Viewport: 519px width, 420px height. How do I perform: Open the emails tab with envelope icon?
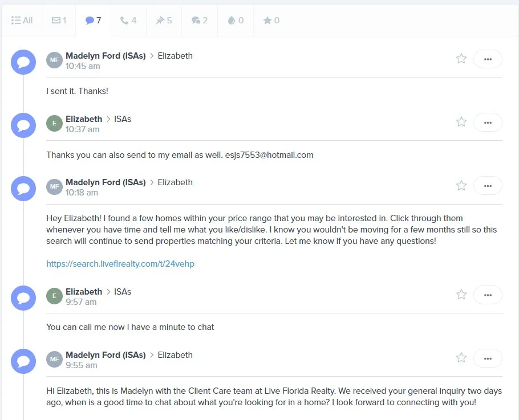click(59, 21)
